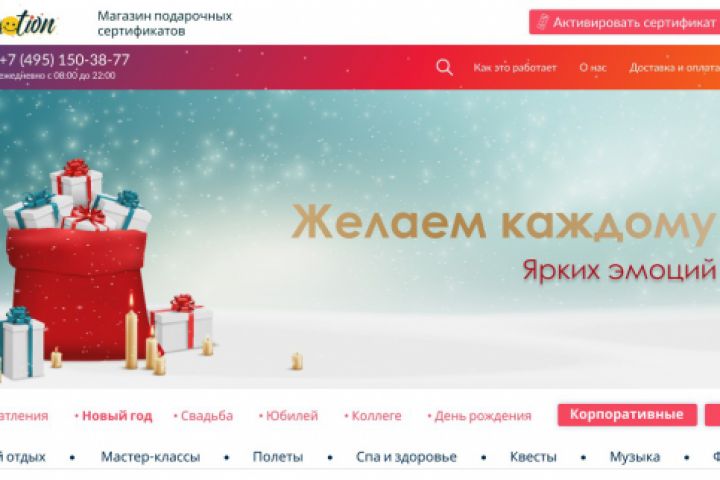720x480 pixels.
Task: Open the 'Квесты' category
Action: (x=533, y=457)
